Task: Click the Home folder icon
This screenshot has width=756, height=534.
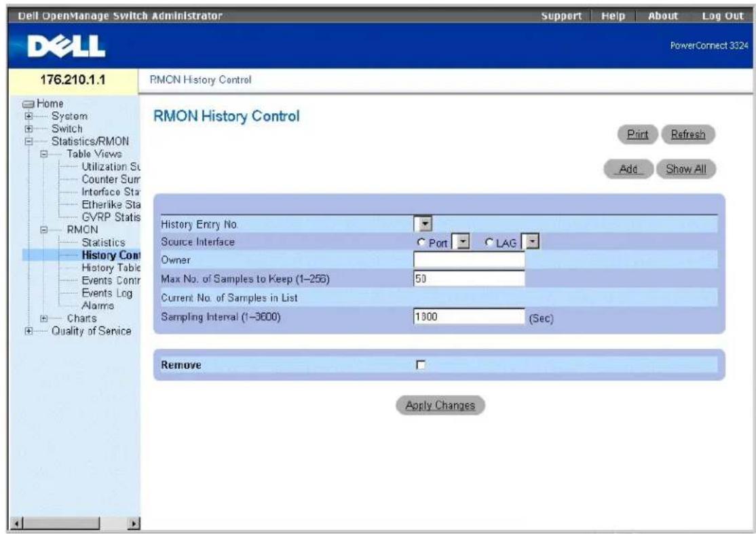Action: (x=29, y=104)
